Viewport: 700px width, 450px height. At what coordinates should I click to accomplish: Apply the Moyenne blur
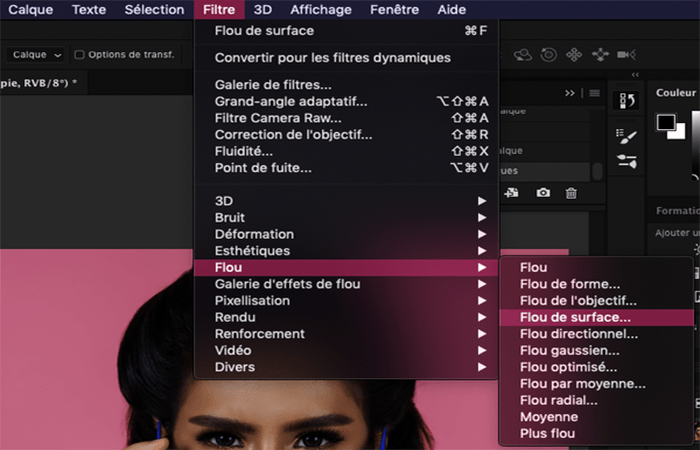tap(596, 417)
